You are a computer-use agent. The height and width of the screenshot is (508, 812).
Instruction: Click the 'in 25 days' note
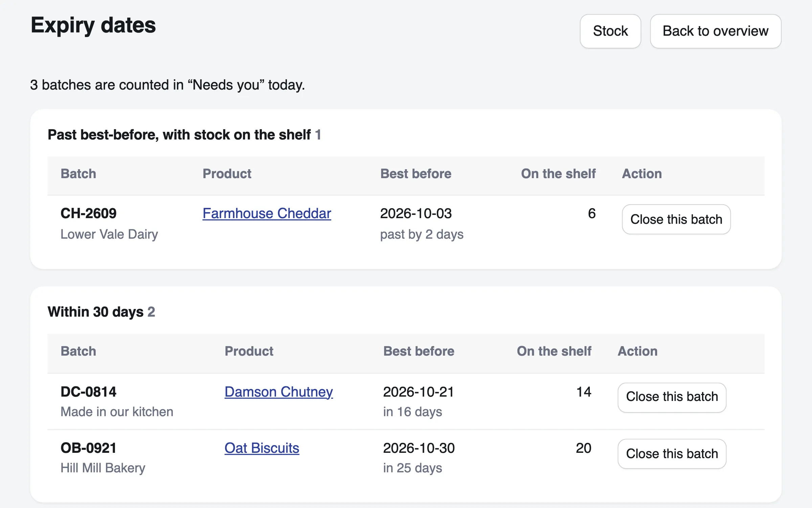point(412,468)
